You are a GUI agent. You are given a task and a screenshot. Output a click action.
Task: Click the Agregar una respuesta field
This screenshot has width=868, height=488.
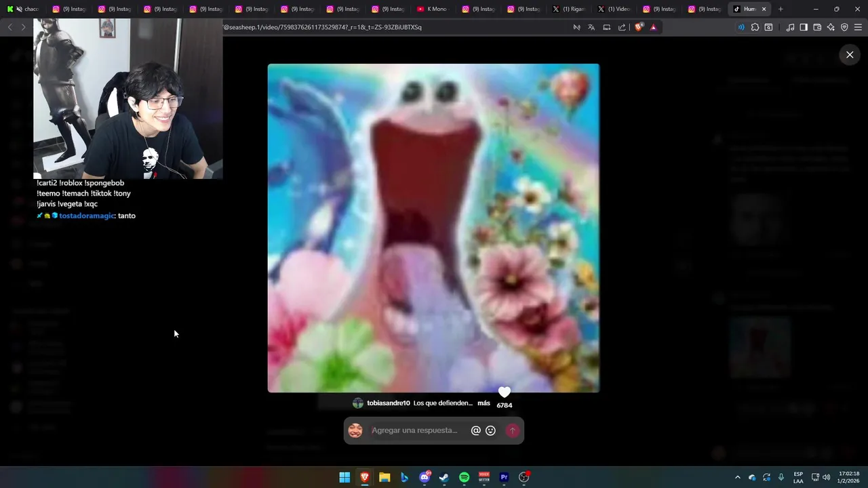tap(417, 430)
